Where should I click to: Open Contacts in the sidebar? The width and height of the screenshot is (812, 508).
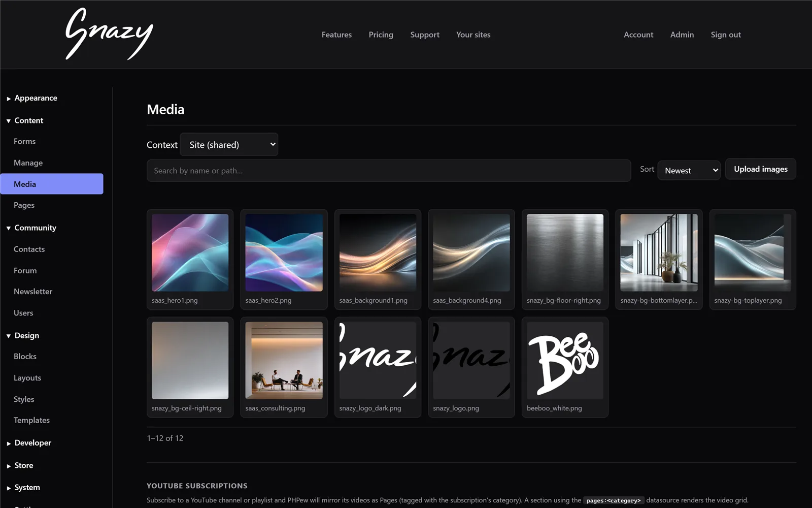click(52, 249)
